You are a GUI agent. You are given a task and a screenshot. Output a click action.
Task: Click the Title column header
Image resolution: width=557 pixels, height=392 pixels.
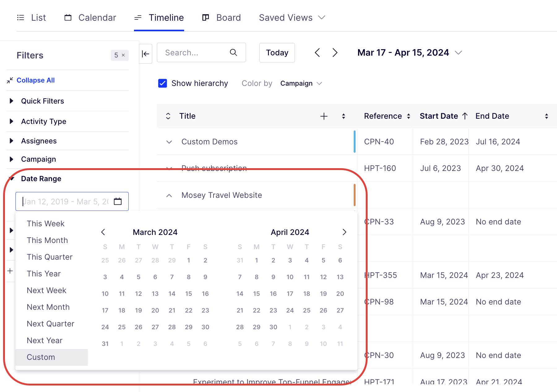pyautogui.click(x=188, y=116)
